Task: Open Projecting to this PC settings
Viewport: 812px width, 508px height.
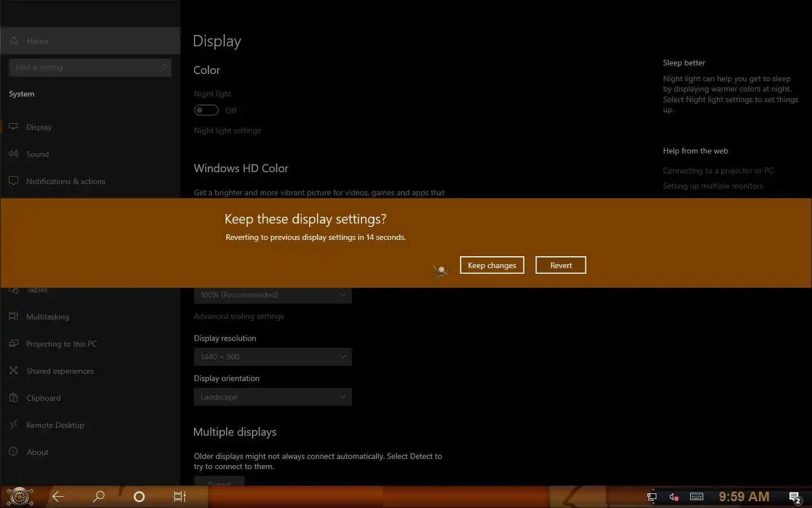Action: [90, 344]
